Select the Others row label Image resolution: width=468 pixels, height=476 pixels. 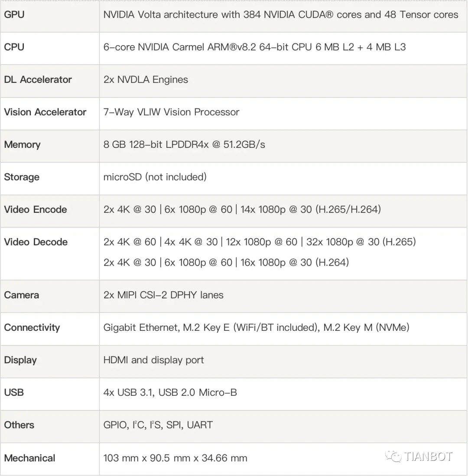(19, 425)
